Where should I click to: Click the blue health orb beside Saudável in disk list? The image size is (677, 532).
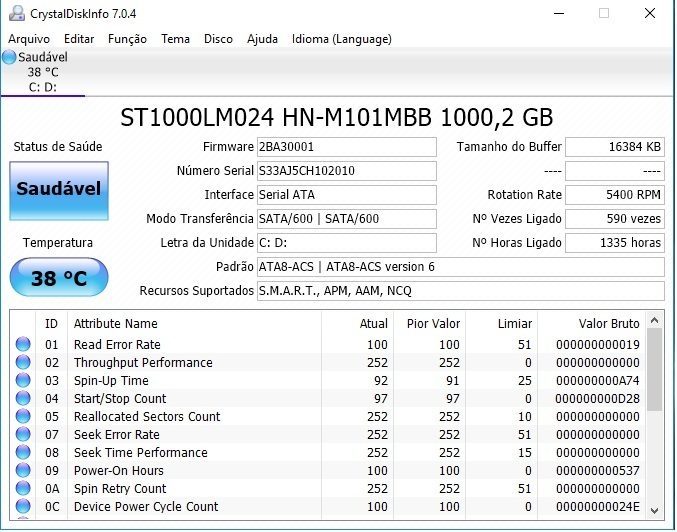pyautogui.click(x=9, y=57)
